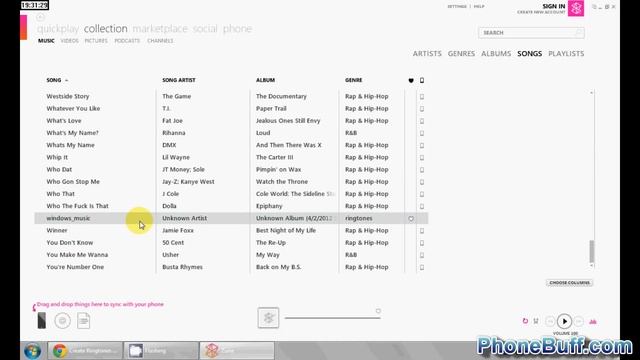Click the phone sync icon for Who That
This screenshot has height=360, width=640.
pos(422,194)
